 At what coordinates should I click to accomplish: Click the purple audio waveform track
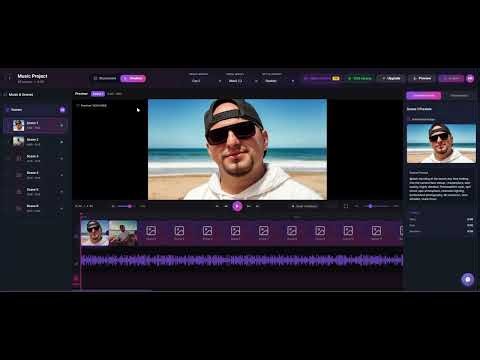point(242,260)
